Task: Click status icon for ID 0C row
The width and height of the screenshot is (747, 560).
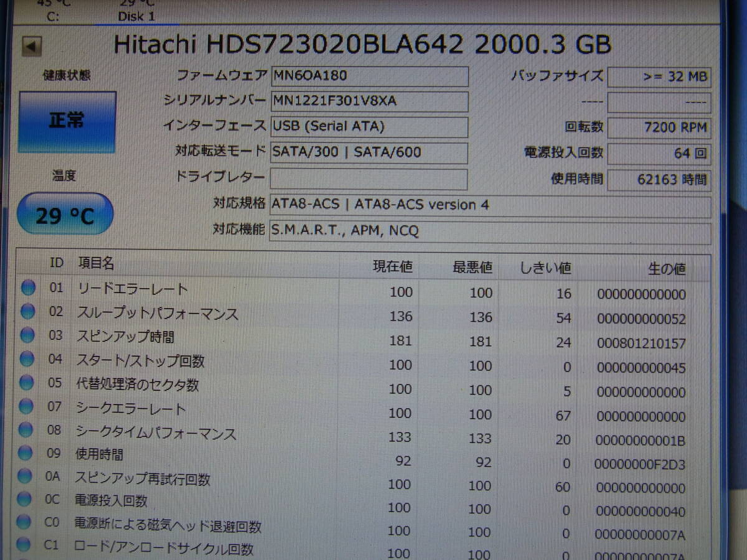Action: click(x=25, y=499)
